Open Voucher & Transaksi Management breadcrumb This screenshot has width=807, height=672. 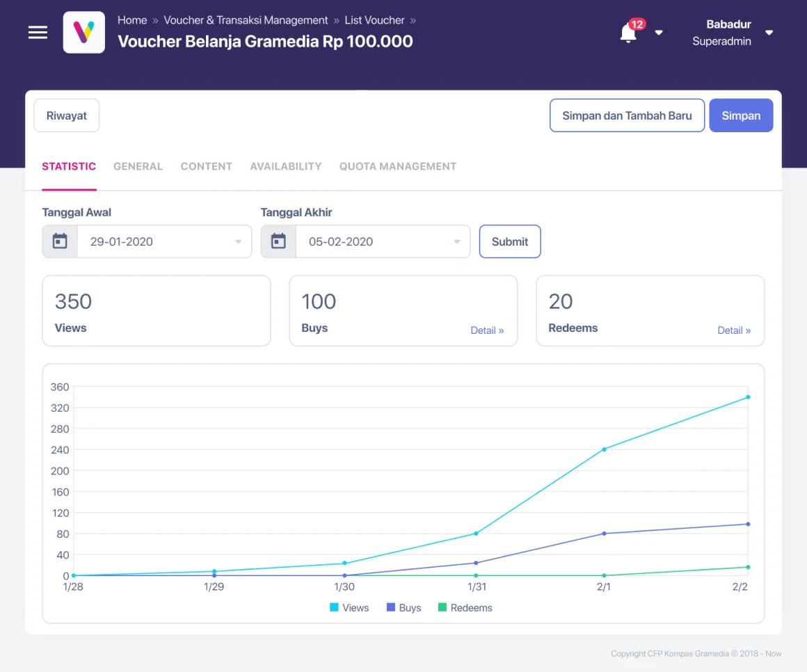pyautogui.click(x=246, y=20)
